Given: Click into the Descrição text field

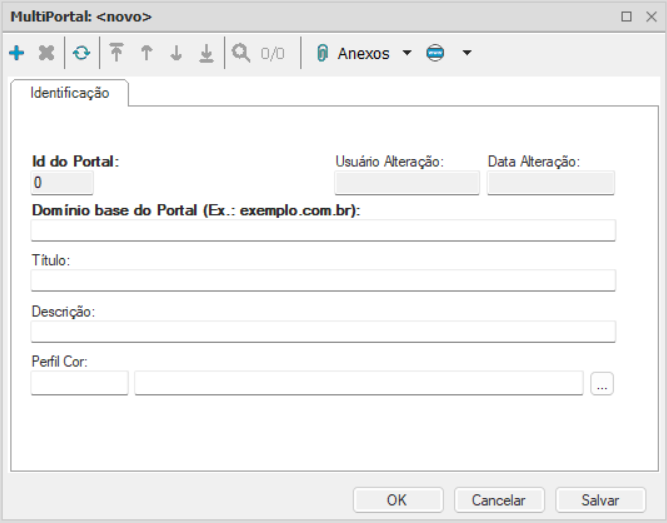Looking at the screenshot, I should (323, 332).
